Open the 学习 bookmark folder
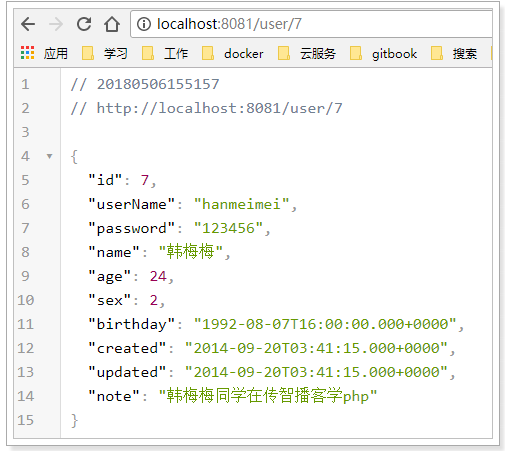 click(x=105, y=53)
